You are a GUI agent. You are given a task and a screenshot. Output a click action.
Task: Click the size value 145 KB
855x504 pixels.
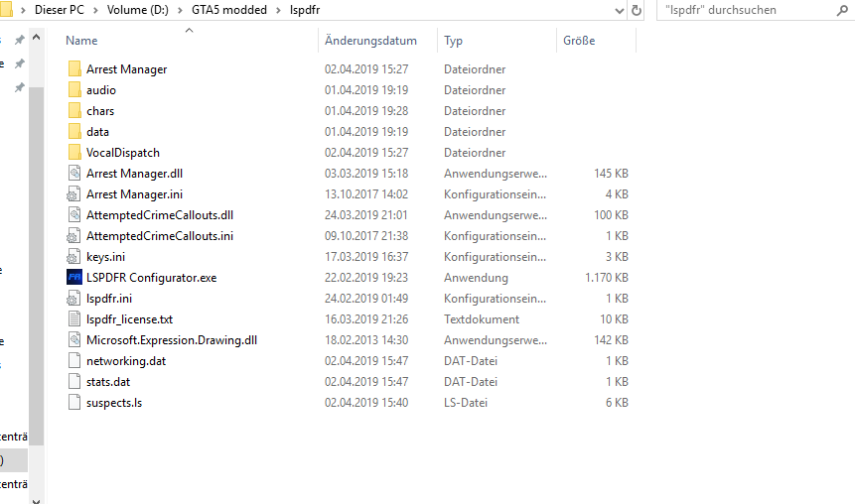point(611,174)
